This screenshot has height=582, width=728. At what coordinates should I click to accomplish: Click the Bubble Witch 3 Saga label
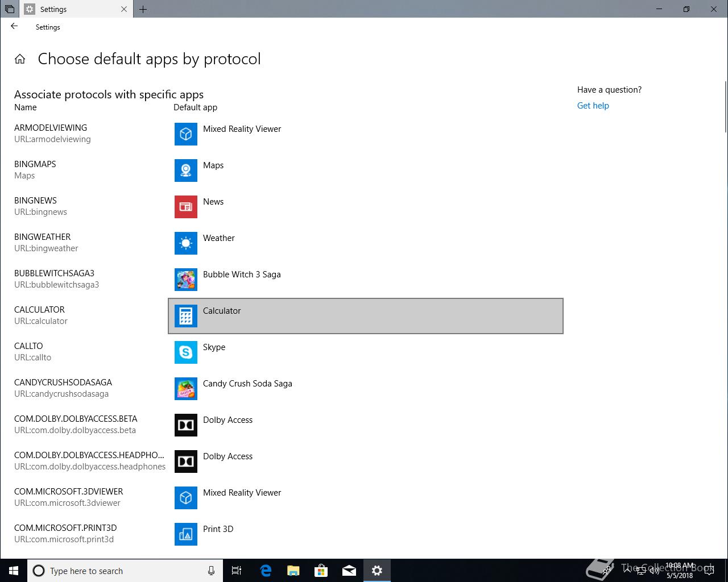[242, 275]
